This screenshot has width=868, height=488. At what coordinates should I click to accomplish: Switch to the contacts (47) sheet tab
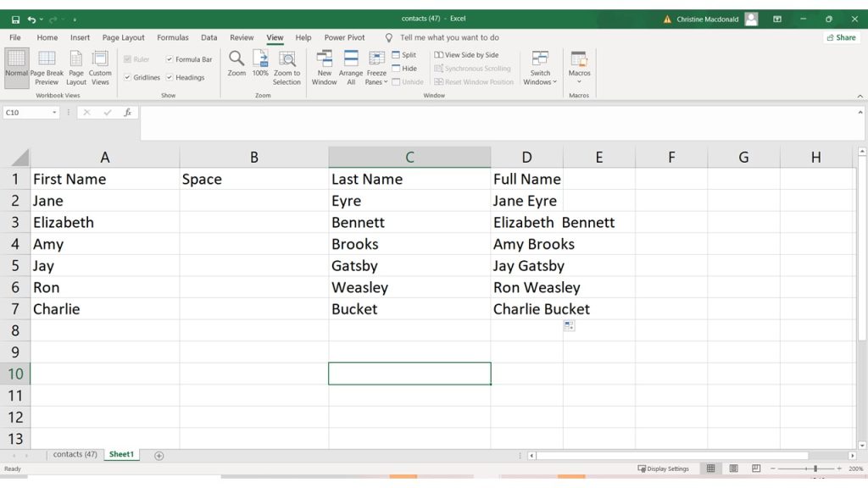coord(75,455)
